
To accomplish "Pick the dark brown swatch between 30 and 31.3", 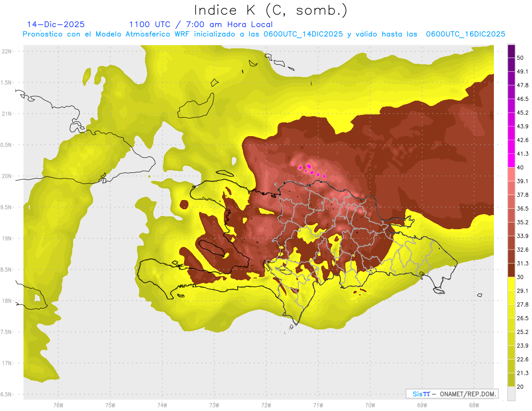I will point(511,270).
